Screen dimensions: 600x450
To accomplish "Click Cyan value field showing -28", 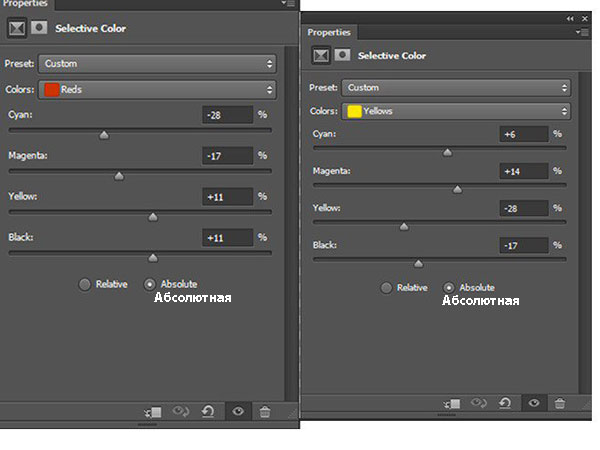I will tap(228, 115).
